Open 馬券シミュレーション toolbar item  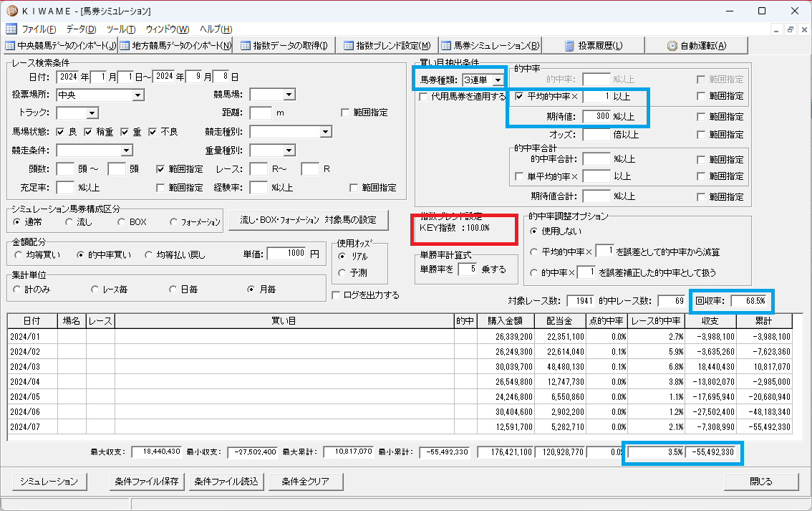point(490,46)
